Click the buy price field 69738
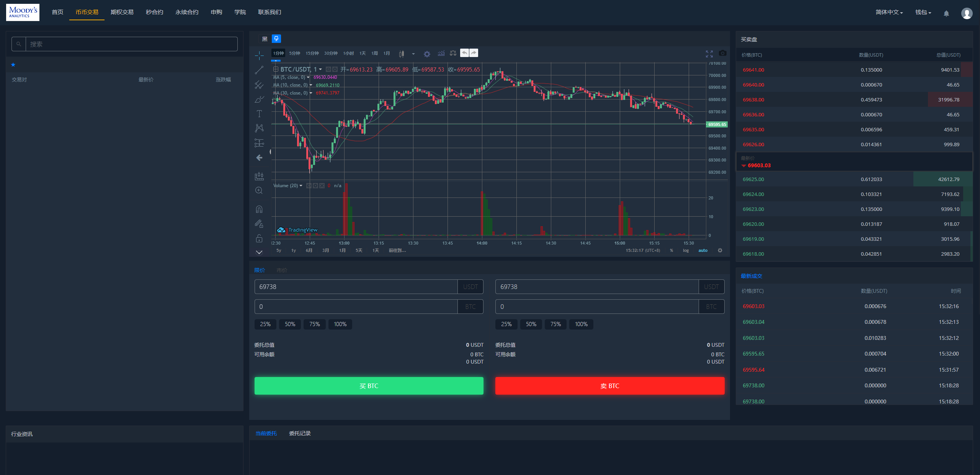980x475 pixels. [x=356, y=287]
